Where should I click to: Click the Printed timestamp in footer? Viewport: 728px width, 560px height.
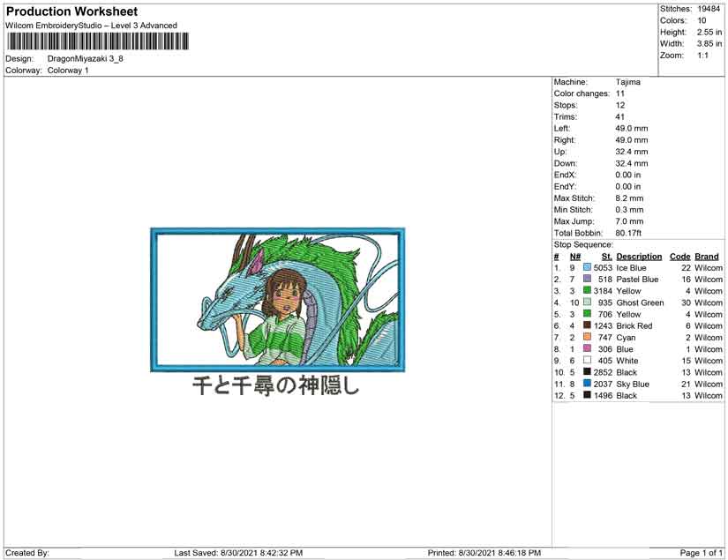click(x=484, y=553)
